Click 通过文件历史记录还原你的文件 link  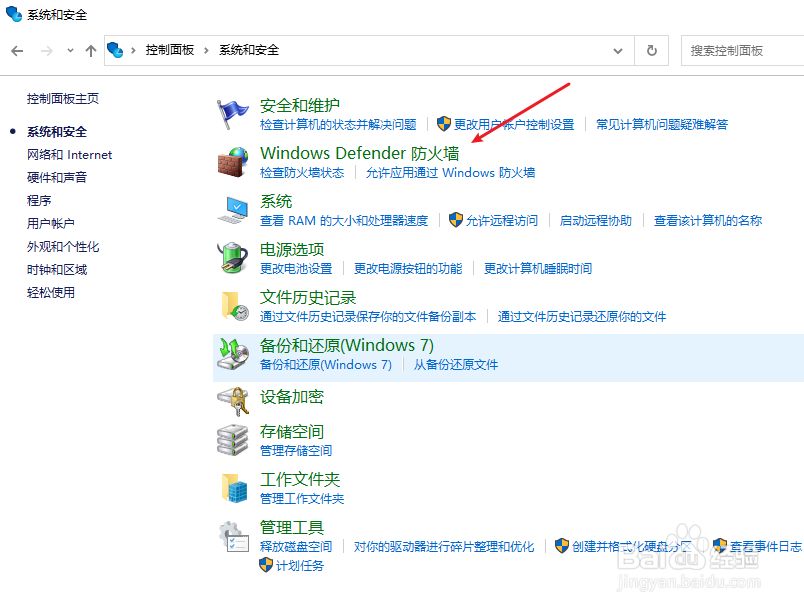tap(581, 317)
